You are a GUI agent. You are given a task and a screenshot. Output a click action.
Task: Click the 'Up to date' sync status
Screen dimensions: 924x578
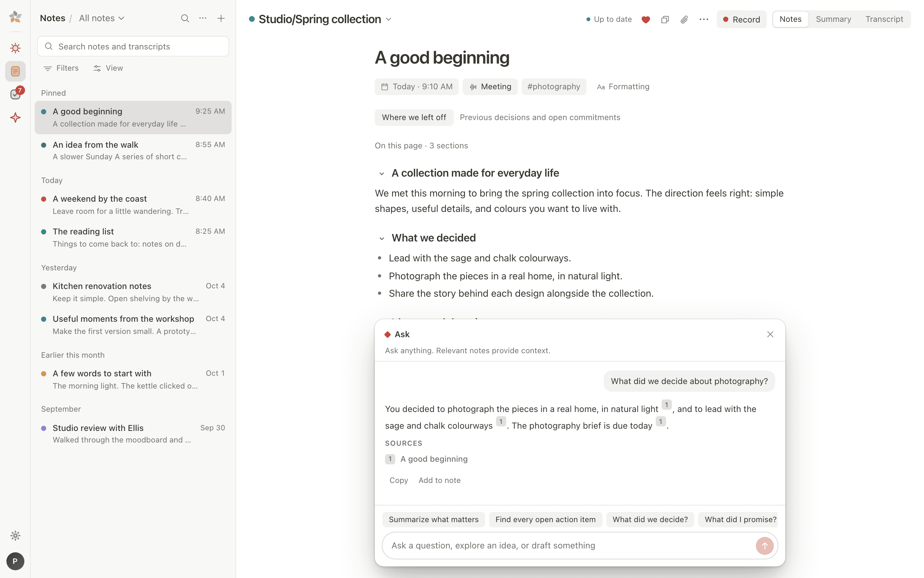(x=609, y=20)
